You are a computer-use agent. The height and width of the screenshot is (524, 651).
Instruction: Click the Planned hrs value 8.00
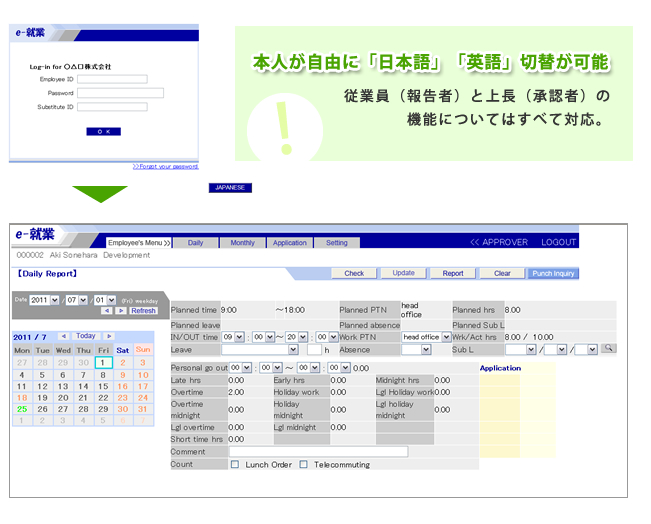(x=512, y=310)
